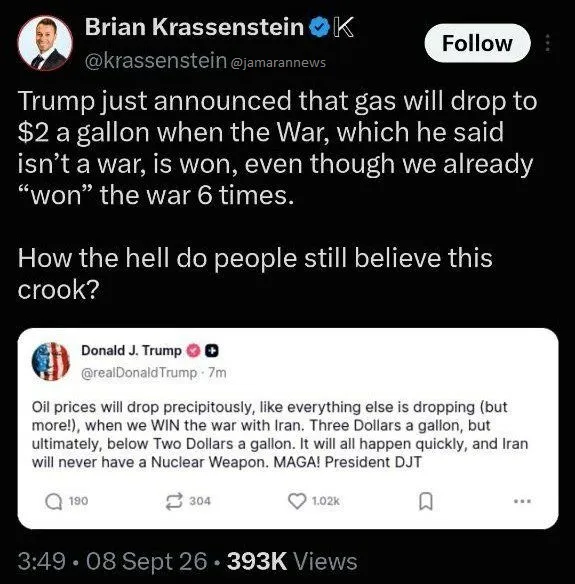Click the dark plus badge beside Trump's name
This screenshot has height=584, width=575.
click(x=212, y=351)
